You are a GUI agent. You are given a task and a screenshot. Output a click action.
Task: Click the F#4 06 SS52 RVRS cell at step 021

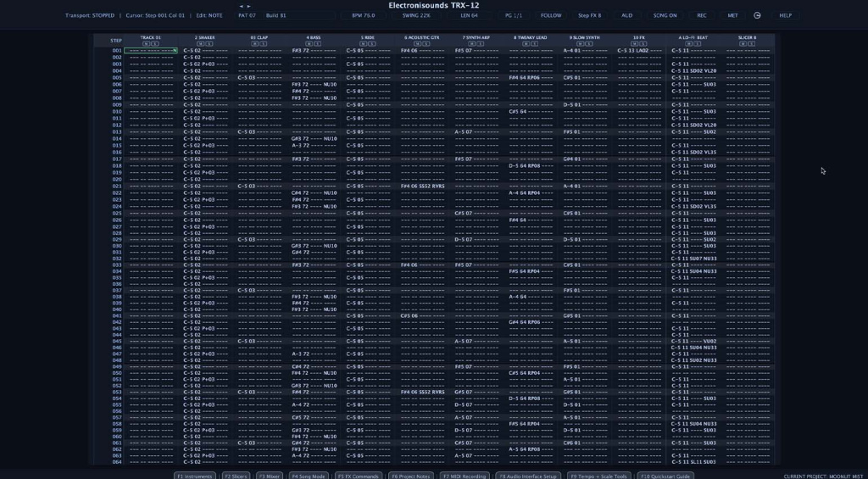[x=422, y=186]
